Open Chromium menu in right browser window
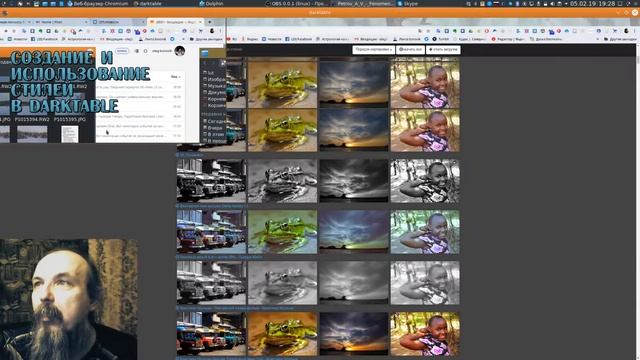Screen dimensions: 640x360 [635, 31]
